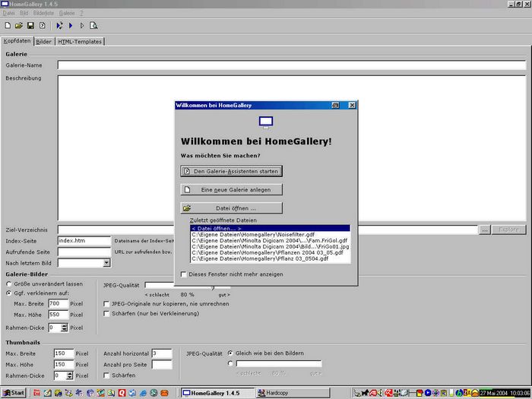Toggle 'JPEG-Originale nur kopieren, nie umrechnen' checkbox
Viewport: 532px width, 399px height.
(106, 304)
